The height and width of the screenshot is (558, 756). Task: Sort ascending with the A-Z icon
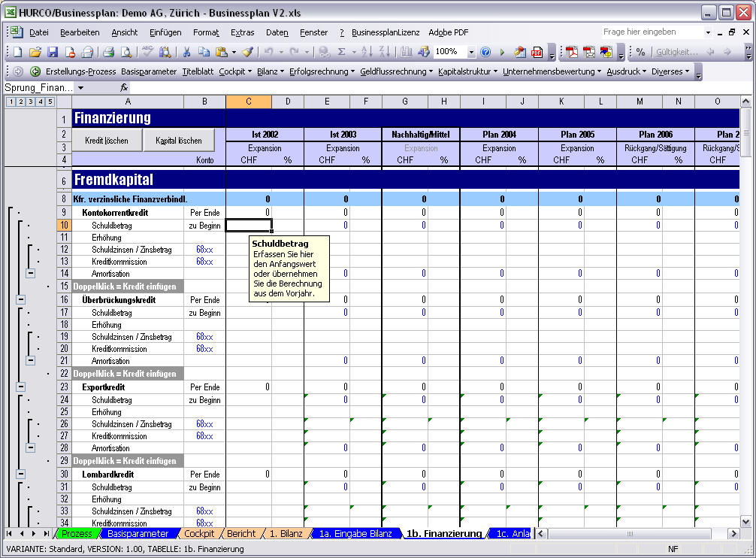(367, 52)
